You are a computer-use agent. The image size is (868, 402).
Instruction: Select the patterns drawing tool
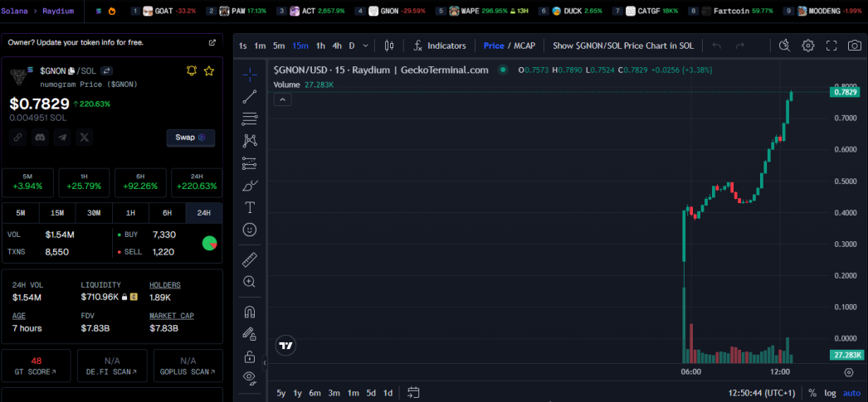coord(250,141)
